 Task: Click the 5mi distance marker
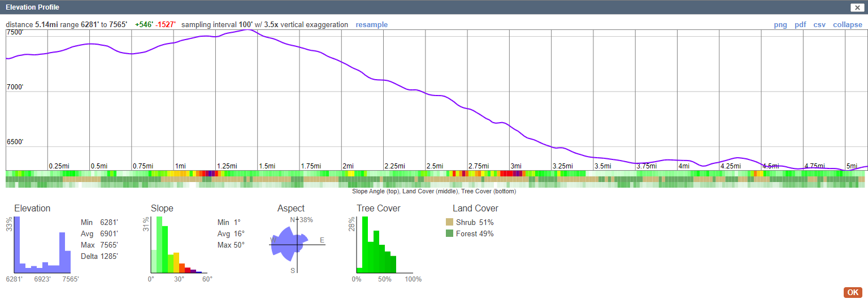coord(852,166)
